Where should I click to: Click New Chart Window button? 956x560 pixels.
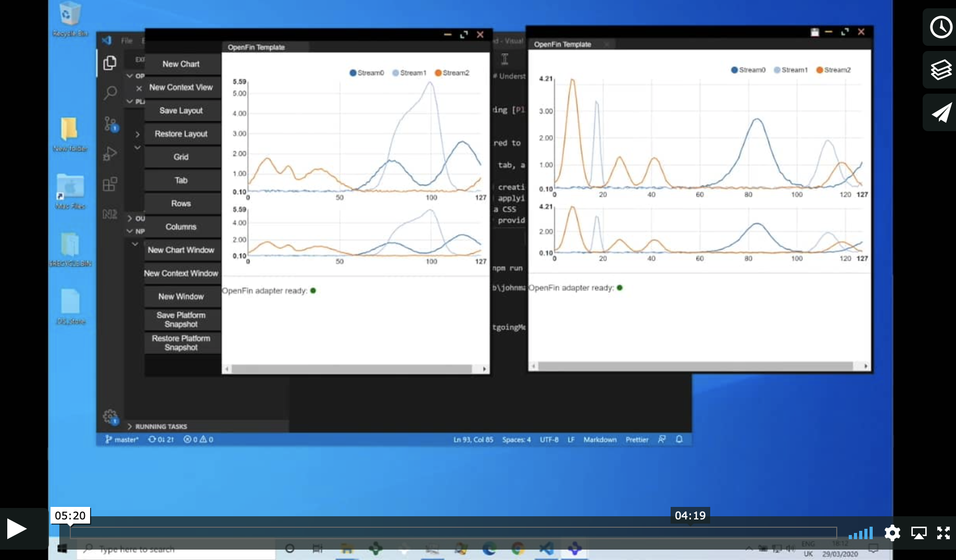(181, 250)
